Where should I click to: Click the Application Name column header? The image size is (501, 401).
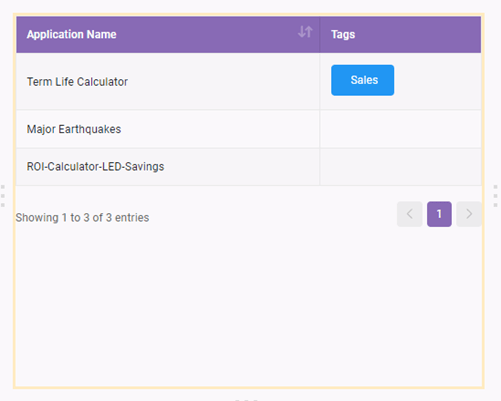(168, 35)
